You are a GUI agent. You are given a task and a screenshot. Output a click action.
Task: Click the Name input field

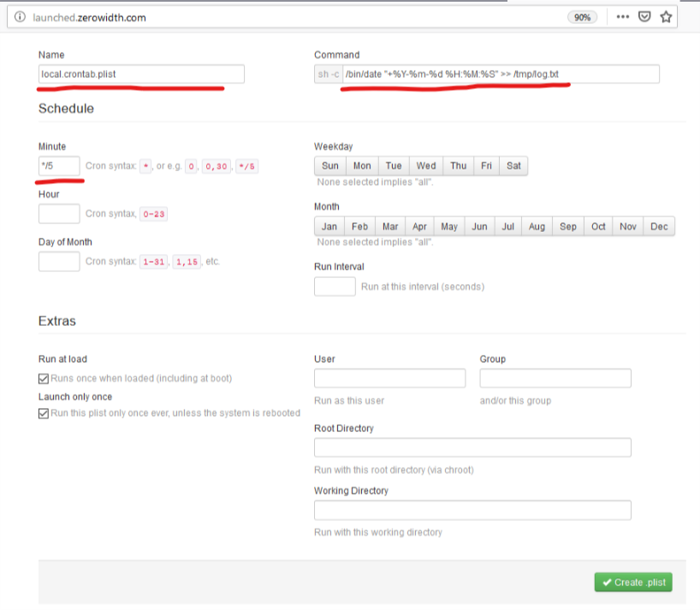[x=141, y=74]
